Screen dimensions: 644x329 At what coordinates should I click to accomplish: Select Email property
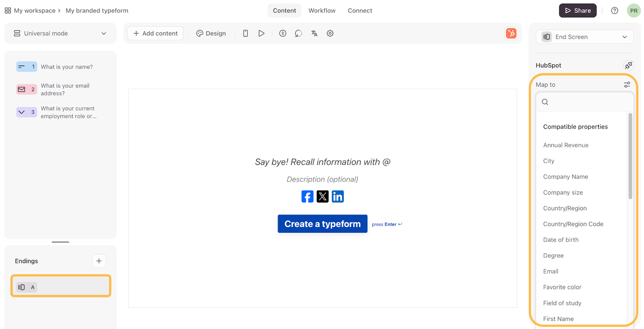[551, 271]
